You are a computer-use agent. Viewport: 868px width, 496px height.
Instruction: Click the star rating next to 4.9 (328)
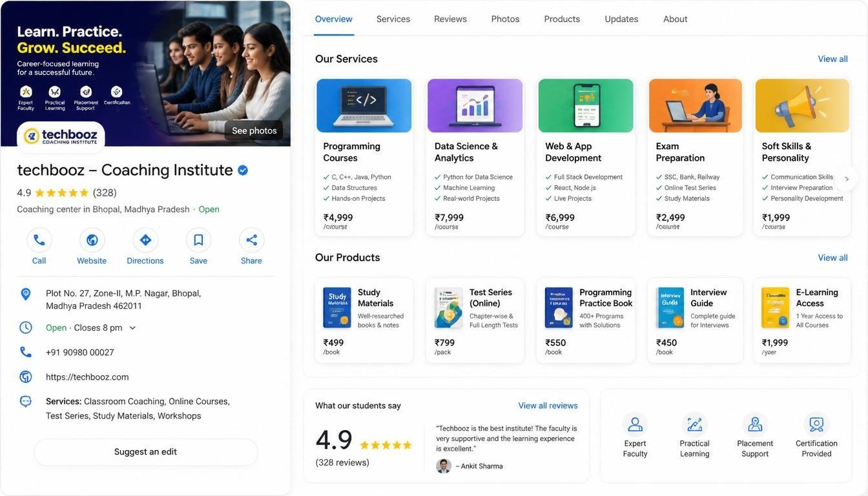(x=61, y=192)
